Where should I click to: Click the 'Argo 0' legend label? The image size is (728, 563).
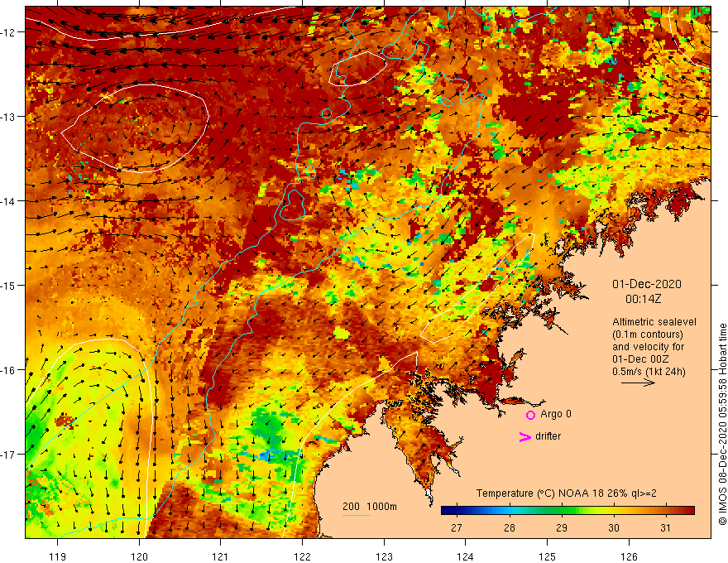pos(556,414)
